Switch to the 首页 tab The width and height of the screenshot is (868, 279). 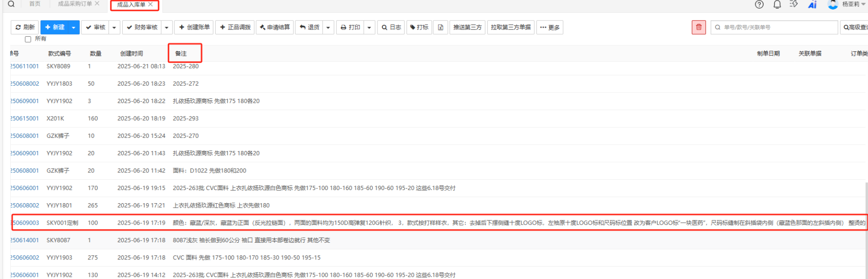click(x=35, y=4)
